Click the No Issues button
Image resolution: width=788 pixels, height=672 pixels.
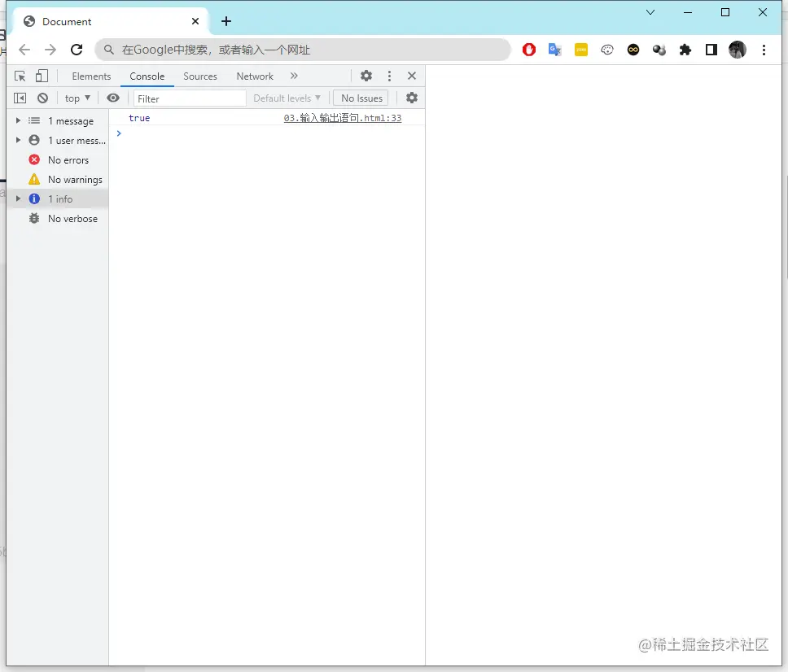coord(361,98)
